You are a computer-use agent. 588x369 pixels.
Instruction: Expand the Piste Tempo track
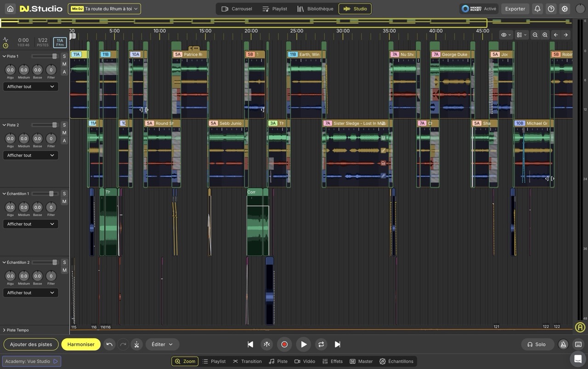tap(4, 330)
